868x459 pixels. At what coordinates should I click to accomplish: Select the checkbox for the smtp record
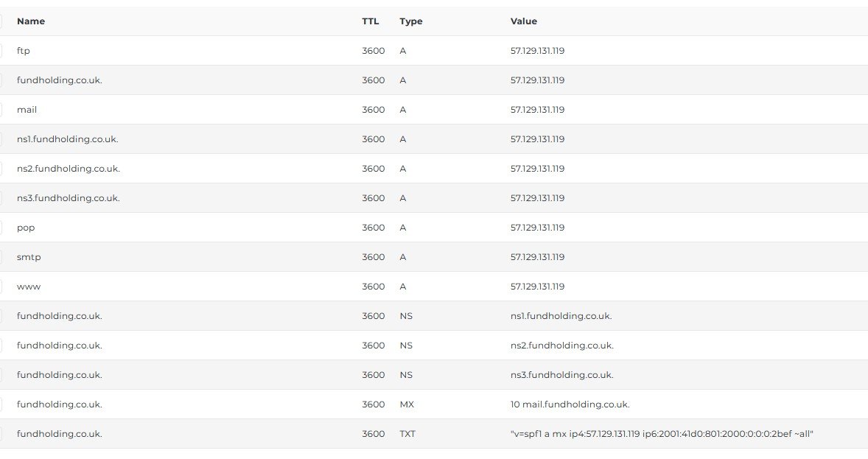[x=0, y=257]
